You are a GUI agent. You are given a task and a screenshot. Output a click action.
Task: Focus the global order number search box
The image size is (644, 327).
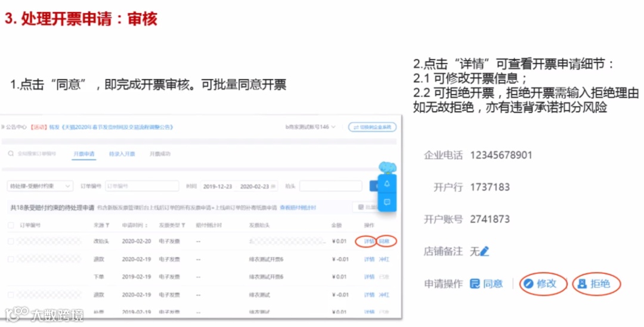[x=36, y=154]
